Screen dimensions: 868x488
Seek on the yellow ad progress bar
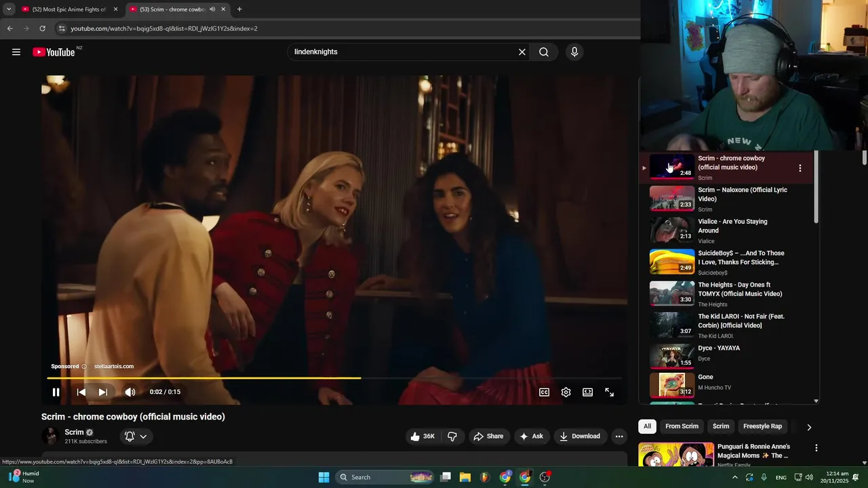coord(335,378)
